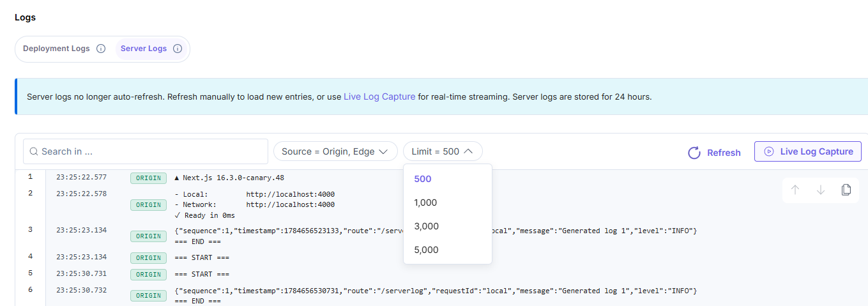The width and height of the screenshot is (868, 306).
Task: Copy logs with the clipboard icon
Action: [846, 190]
